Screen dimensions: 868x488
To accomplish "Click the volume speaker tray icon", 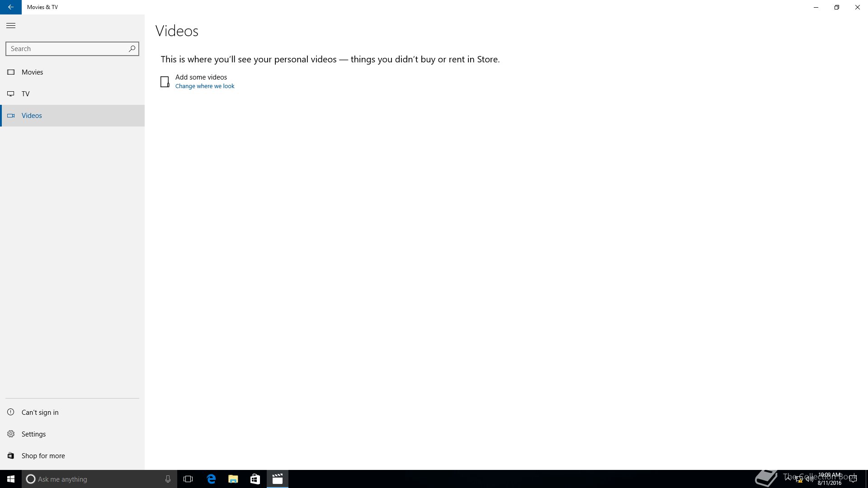I will (810, 479).
